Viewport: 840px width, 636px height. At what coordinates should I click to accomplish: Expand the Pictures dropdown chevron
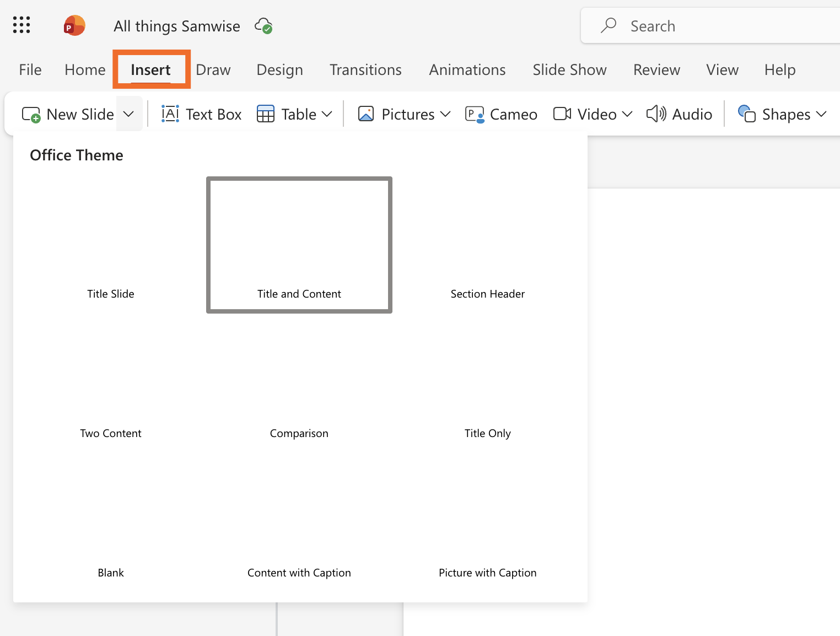(445, 114)
